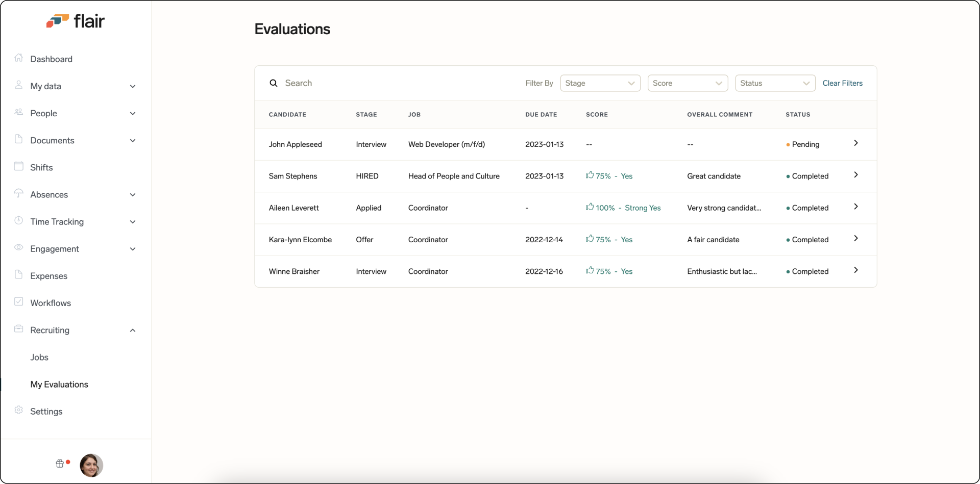Screen dimensions: 980x484
Task: Expand Sam Stephens' evaluation row chevron
Action: (x=856, y=175)
